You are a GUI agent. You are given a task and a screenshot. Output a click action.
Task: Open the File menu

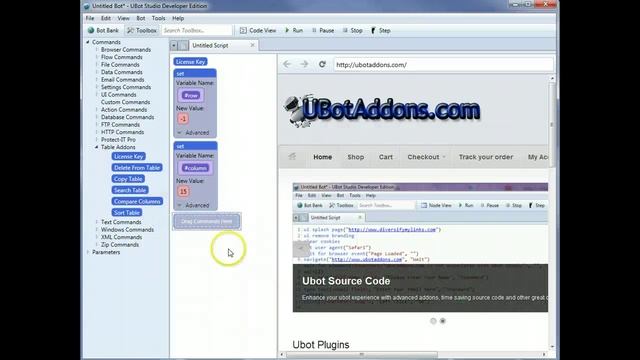90,18
